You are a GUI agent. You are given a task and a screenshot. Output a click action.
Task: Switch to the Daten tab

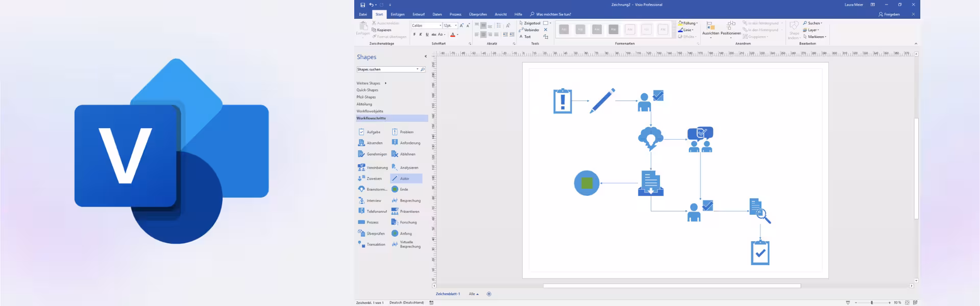[437, 14]
